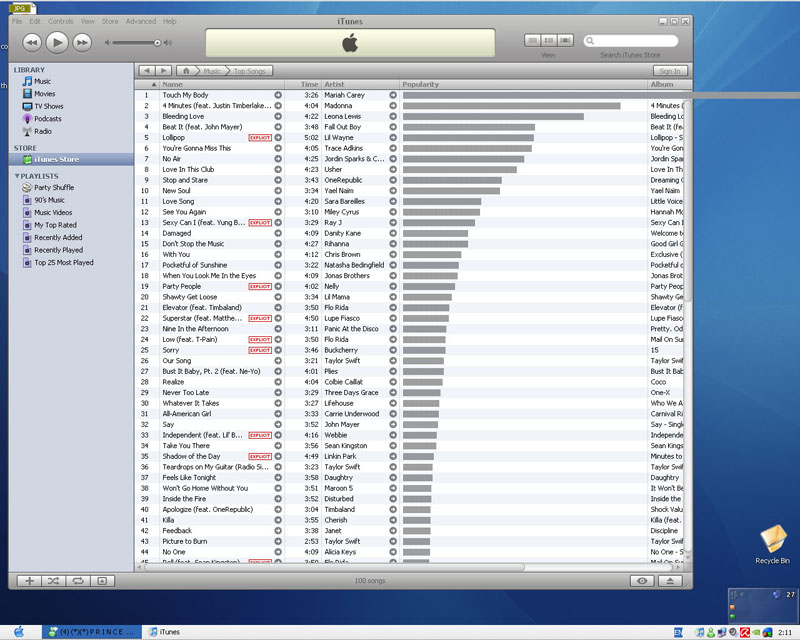Select TV Shows in the sidebar
Screen dimensions: 800x640
click(x=49, y=106)
